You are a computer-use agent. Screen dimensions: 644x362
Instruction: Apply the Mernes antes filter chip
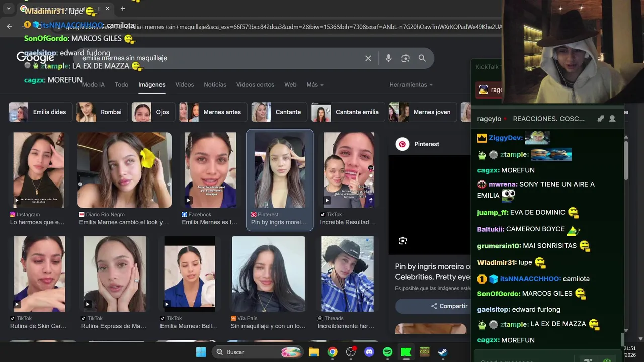pos(213,112)
